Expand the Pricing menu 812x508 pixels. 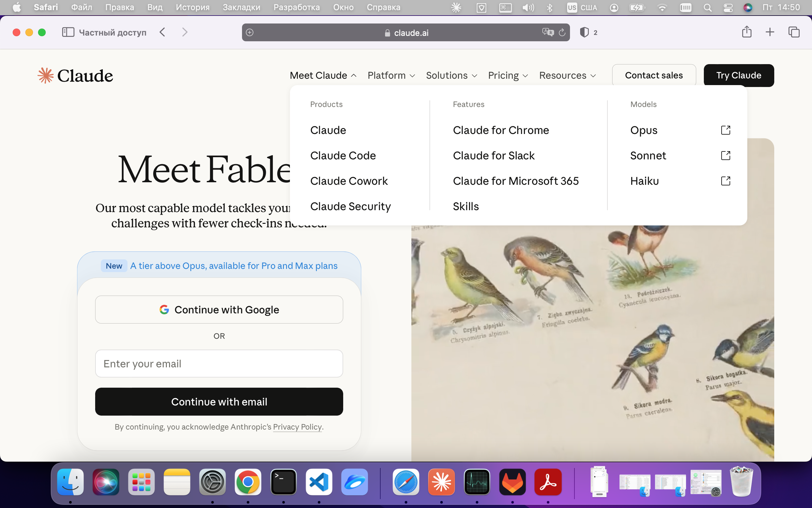tap(508, 75)
